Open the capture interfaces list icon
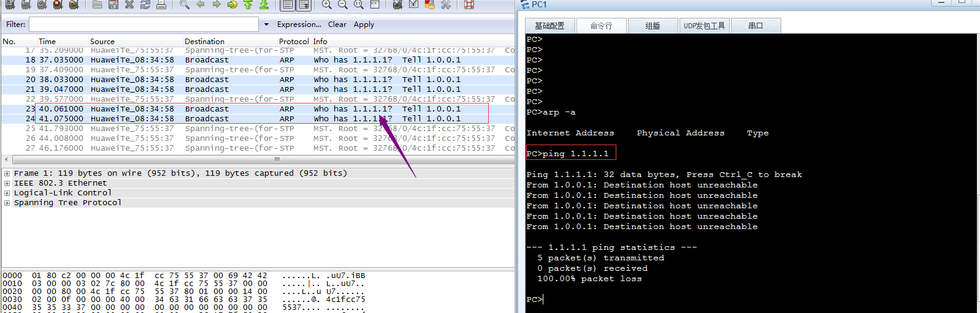Image resolution: width=980 pixels, height=313 pixels. [x=10, y=5]
